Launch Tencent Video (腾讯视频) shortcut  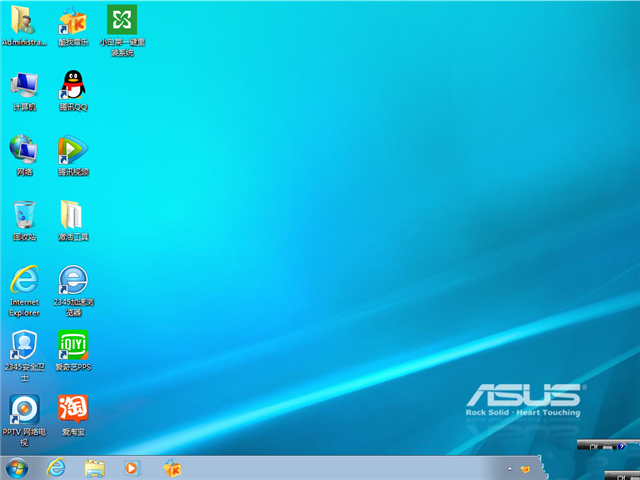click(72, 150)
